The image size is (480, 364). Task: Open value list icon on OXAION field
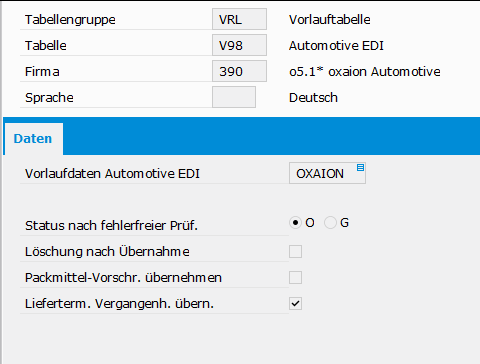pyautogui.click(x=360, y=167)
